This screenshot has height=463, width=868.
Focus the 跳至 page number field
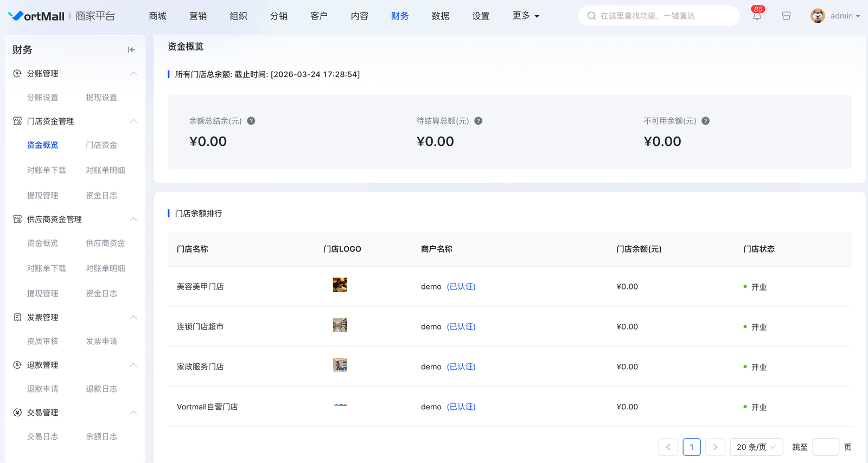click(826, 447)
